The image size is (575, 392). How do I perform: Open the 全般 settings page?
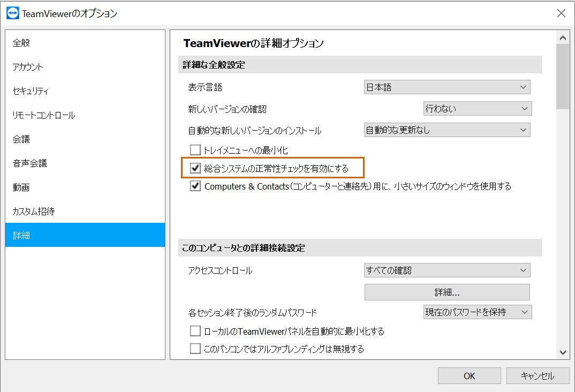point(85,42)
